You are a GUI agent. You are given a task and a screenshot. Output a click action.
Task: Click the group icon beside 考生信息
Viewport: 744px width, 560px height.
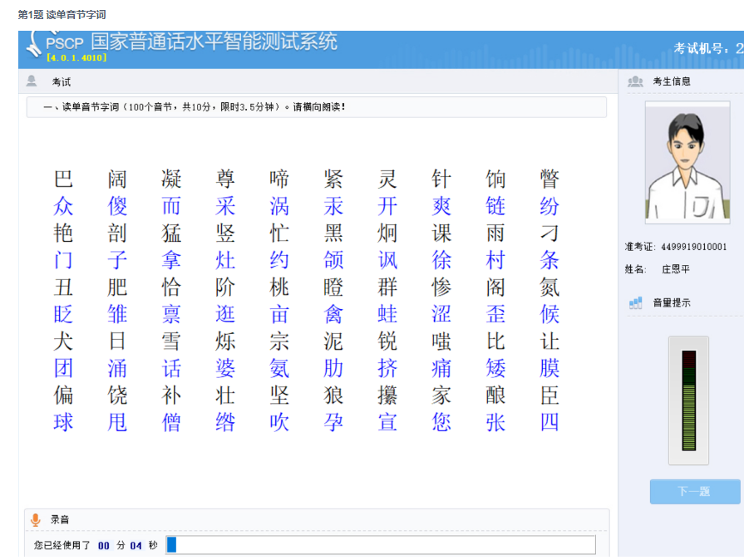pos(636,81)
